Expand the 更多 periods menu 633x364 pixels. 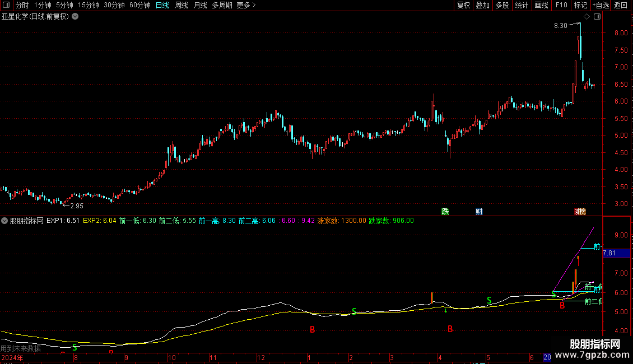tap(246, 5)
